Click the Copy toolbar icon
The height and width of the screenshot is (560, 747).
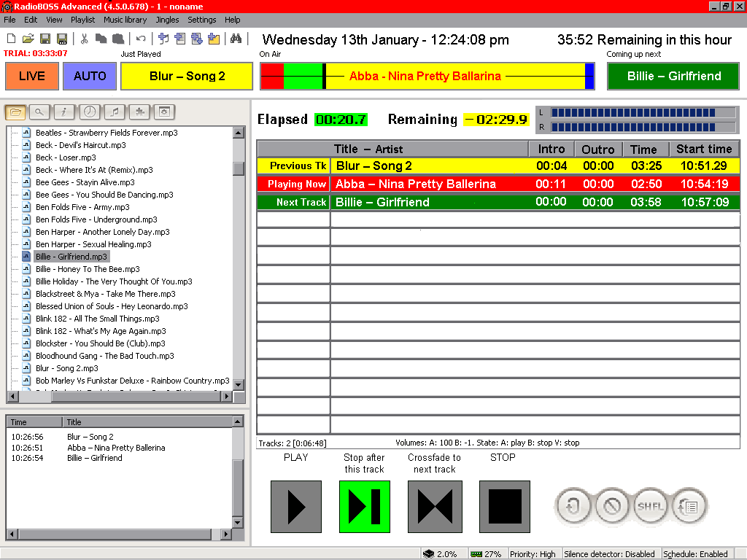pyautogui.click(x=101, y=39)
